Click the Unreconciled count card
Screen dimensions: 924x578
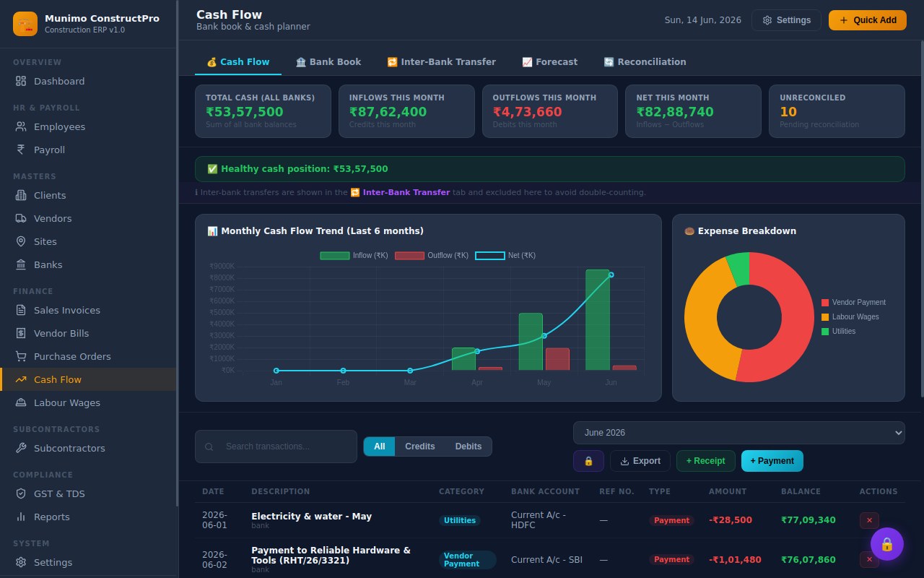(837, 111)
